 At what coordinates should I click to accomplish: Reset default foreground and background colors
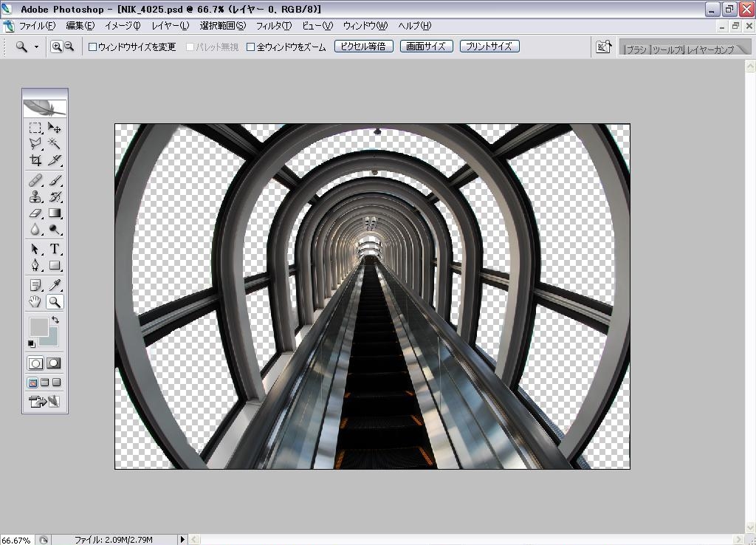tap(31, 343)
